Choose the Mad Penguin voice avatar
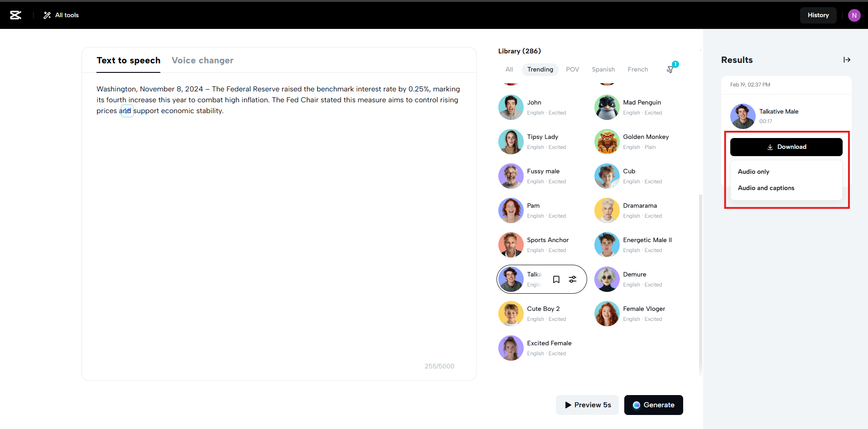The image size is (868, 429). [607, 107]
